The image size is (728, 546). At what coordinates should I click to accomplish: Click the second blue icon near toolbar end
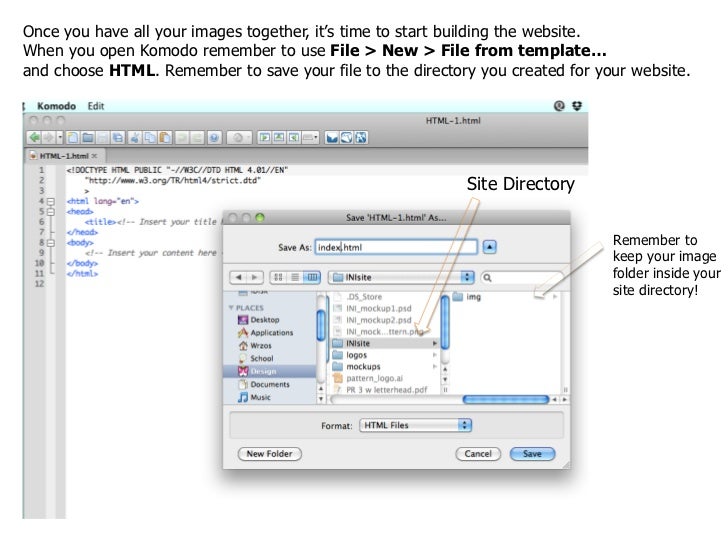click(x=346, y=137)
